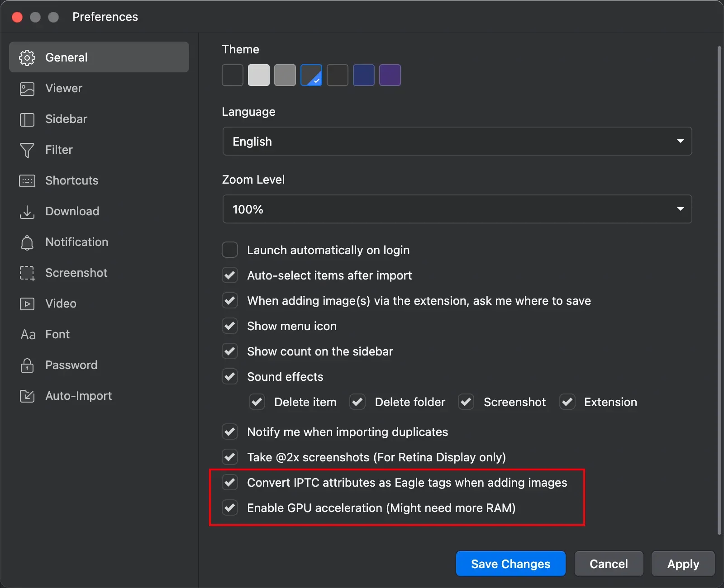Image resolution: width=724 pixels, height=588 pixels.
Task: Toggle Notify me when importing duplicates
Action: click(230, 432)
